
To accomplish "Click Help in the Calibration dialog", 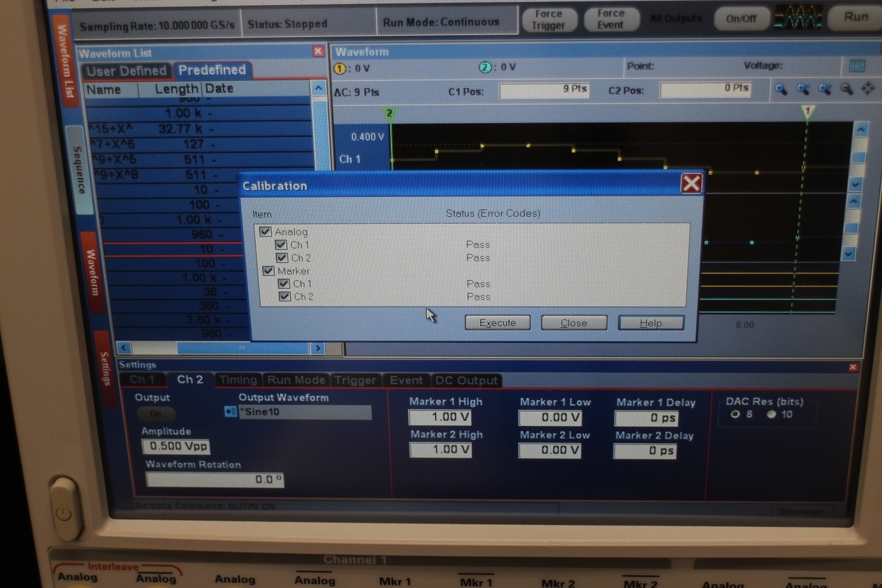I will pos(650,323).
